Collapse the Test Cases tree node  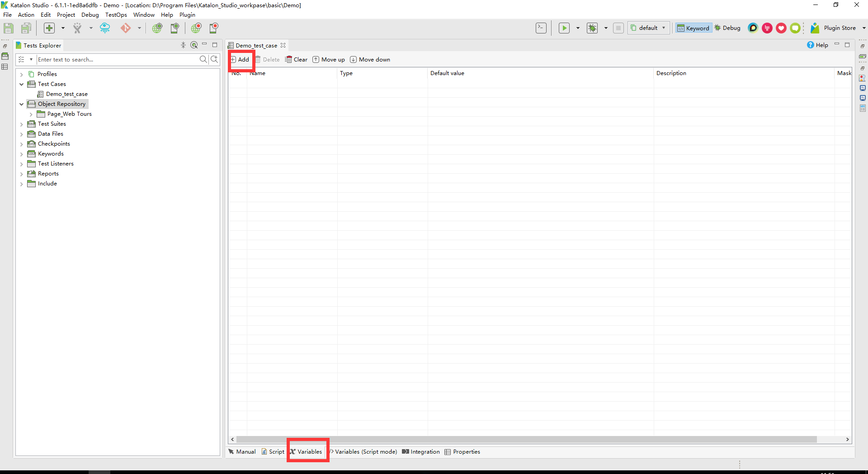(x=21, y=84)
